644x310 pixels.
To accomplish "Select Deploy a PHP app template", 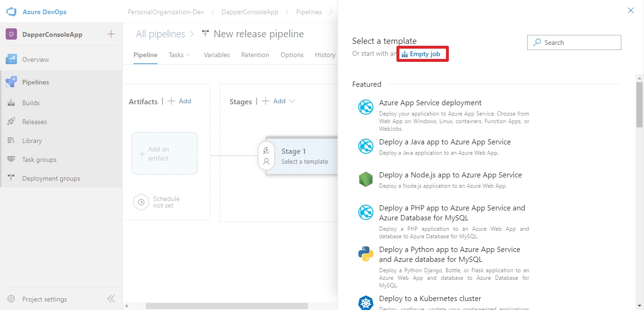I will (444, 221).
